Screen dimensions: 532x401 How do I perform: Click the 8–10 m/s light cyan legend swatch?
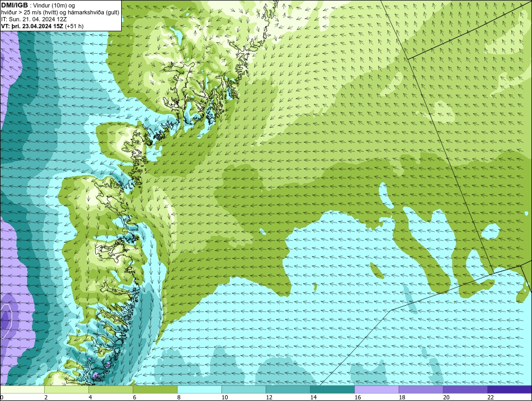pyautogui.click(x=199, y=389)
